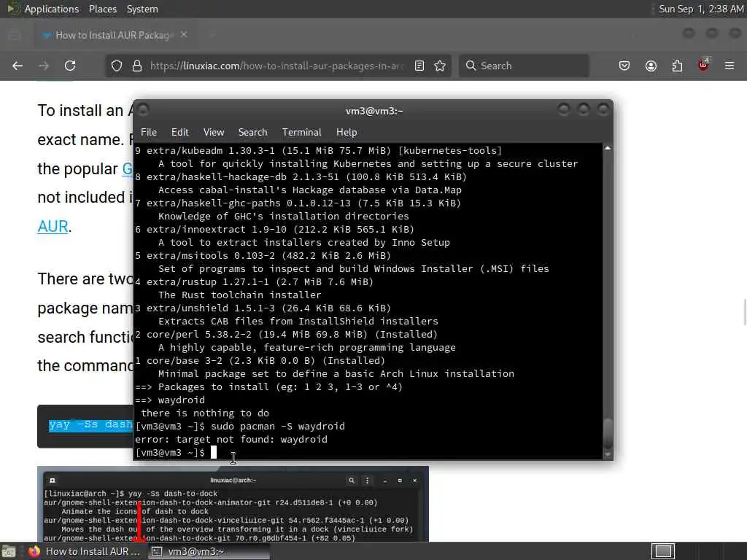Click the padlock site security icon
Image resolution: width=747 pixels, height=560 pixels.
point(137,66)
